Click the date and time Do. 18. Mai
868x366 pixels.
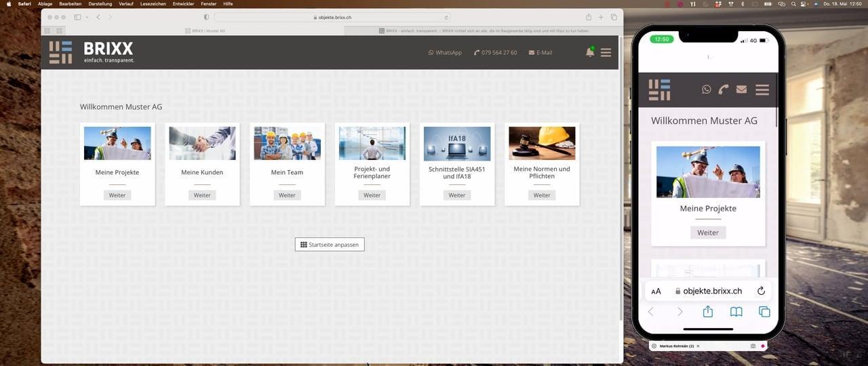tap(842, 3)
